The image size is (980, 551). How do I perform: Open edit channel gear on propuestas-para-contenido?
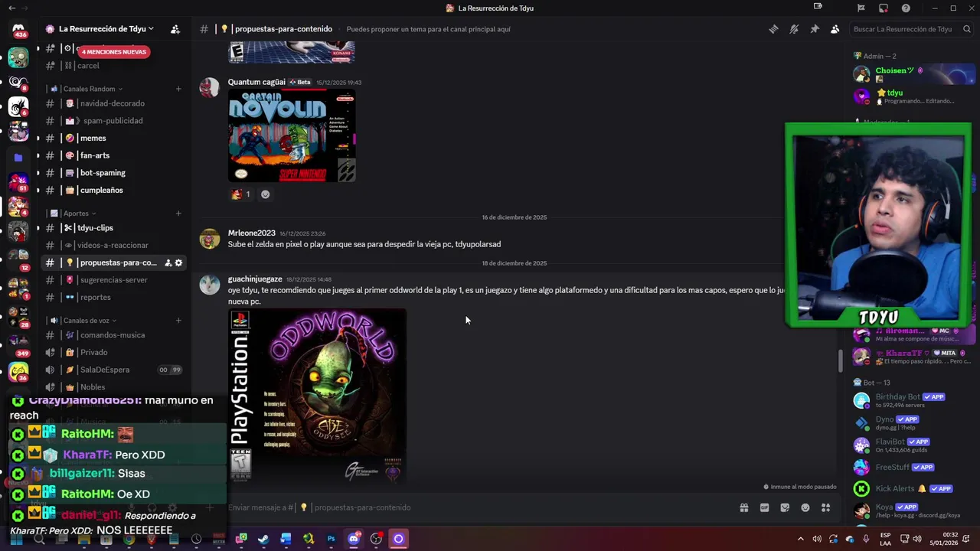coord(179,263)
